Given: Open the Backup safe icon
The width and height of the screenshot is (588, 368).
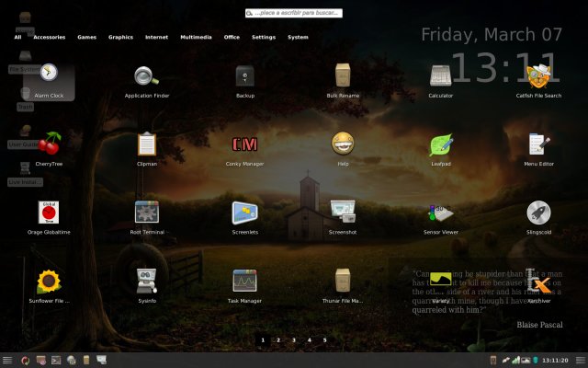Looking at the screenshot, I should 245,82.
